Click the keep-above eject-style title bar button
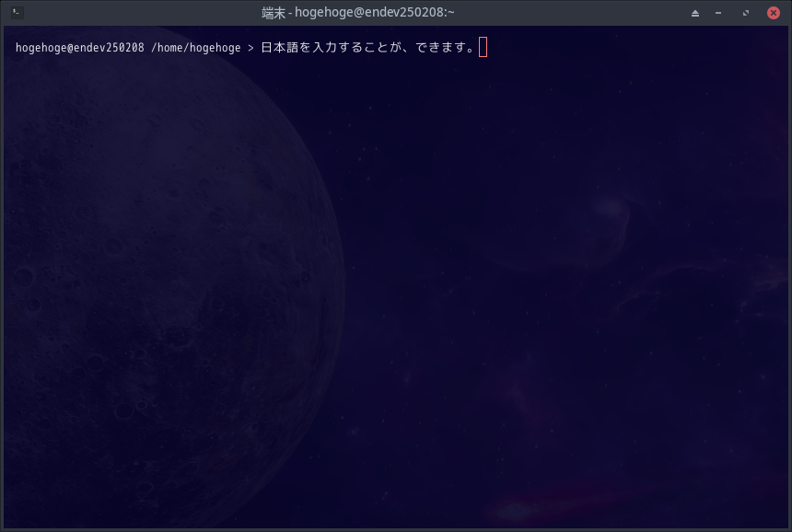 pyautogui.click(x=695, y=13)
